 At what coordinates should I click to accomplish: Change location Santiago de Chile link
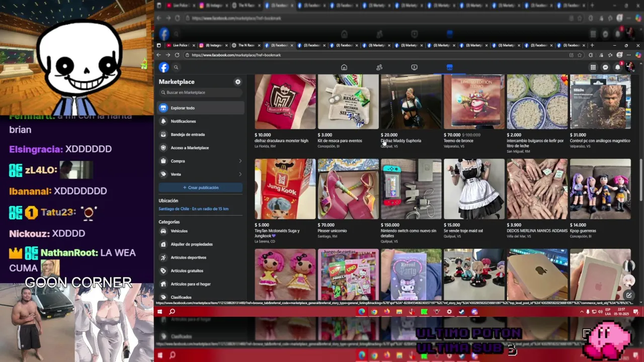pyautogui.click(x=193, y=209)
